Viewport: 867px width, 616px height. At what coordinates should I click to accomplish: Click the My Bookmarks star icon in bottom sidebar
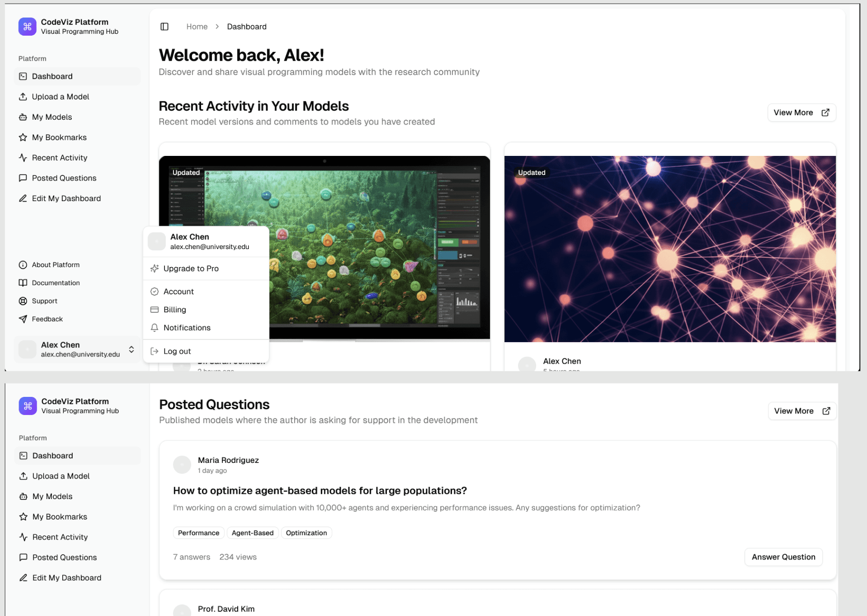[x=23, y=517]
